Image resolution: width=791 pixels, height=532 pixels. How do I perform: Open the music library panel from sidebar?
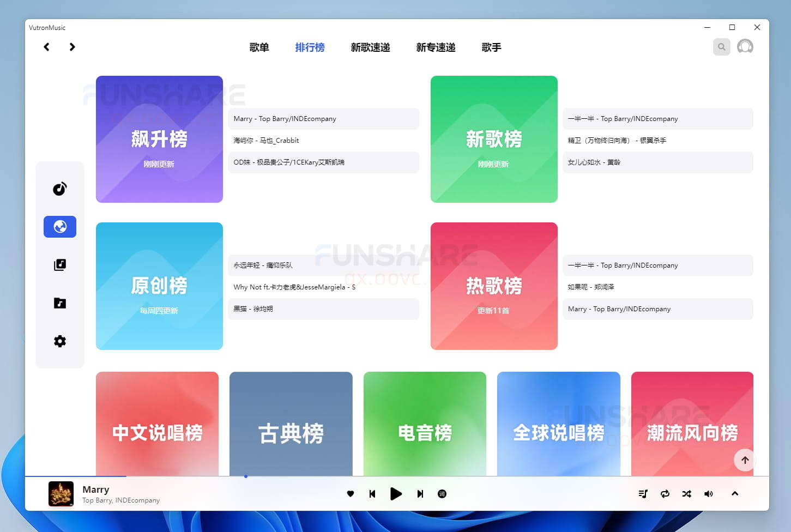click(x=60, y=265)
